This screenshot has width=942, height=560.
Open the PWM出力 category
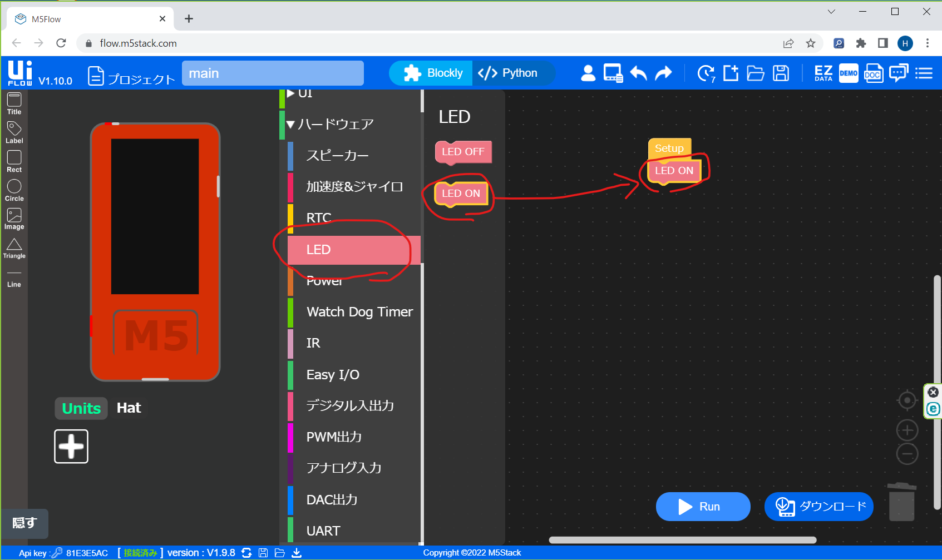click(354, 437)
